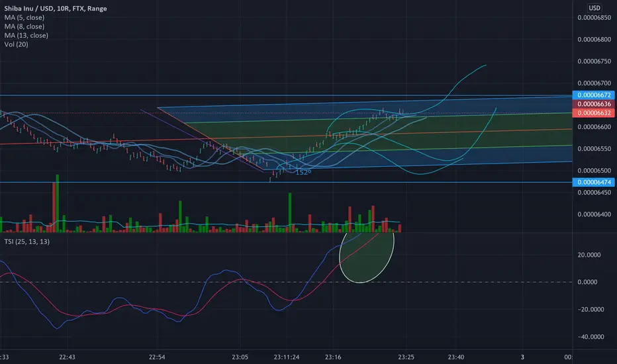Click the 0.00006450 price scale value
This screenshot has height=364, width=617.
point(594,193)
